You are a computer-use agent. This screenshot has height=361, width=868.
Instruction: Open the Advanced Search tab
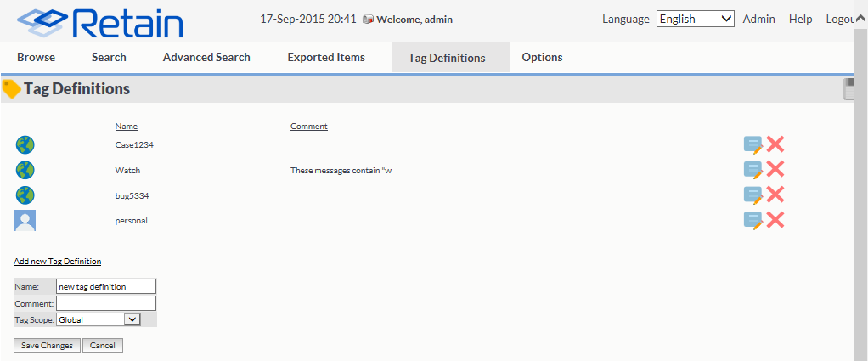pyautogui.click(x=206, y=57)
